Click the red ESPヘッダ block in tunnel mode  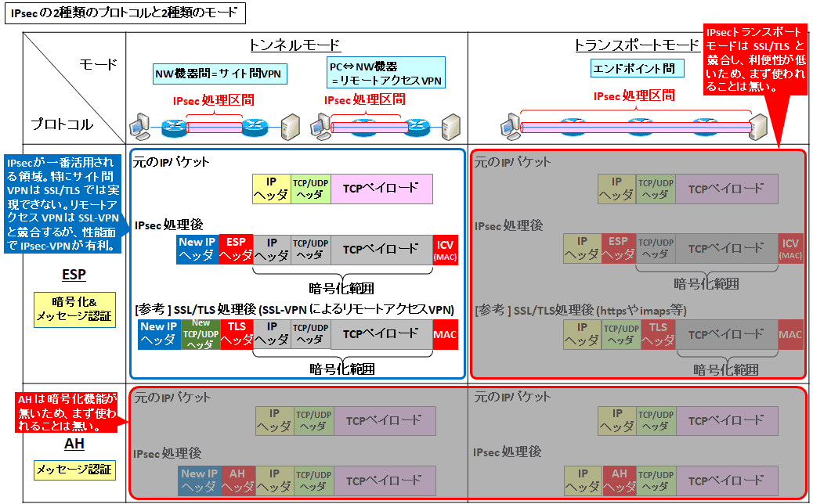coord(235,248)
